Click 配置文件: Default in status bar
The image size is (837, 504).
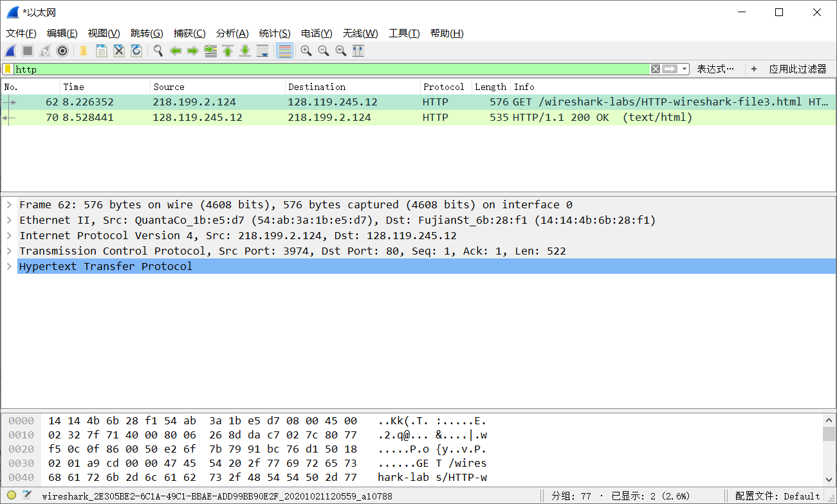(x=778, y=496)
